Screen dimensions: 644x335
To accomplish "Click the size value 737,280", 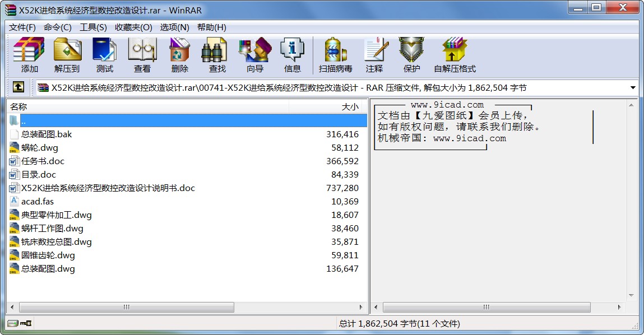I will 342,188.
